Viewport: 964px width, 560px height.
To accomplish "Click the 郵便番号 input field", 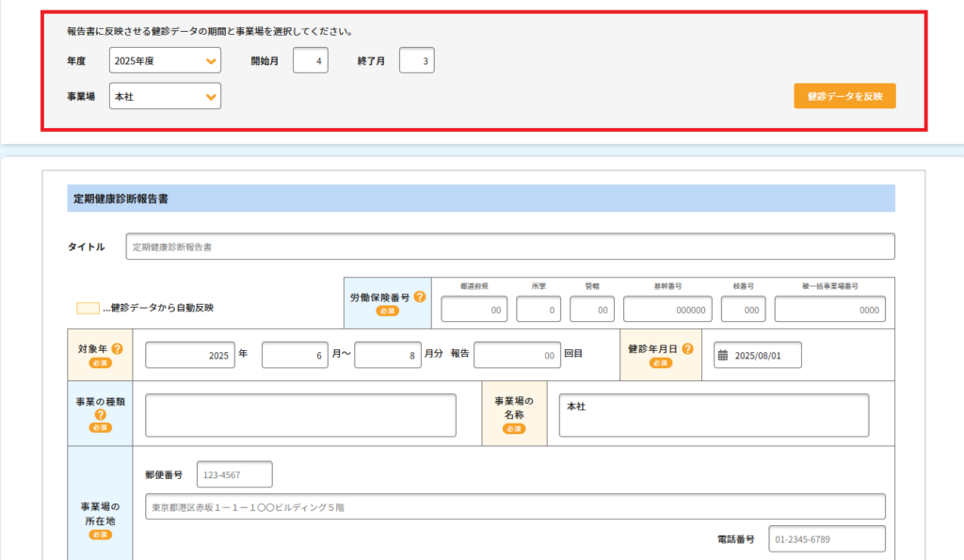I will pyautogui.click(x=234, y=475).
